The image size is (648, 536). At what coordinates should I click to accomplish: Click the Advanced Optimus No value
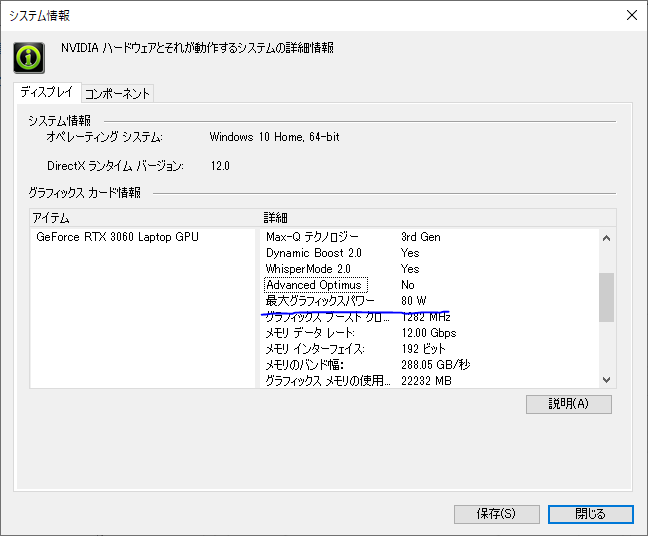[x=407, y=285]
